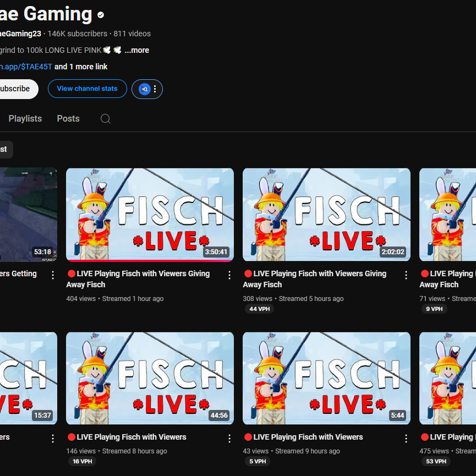This screenshot has height=476, width=476.
Task: Open the Fisch LIVE thumbnail with 5:44 duration
Action: point(327,378)
